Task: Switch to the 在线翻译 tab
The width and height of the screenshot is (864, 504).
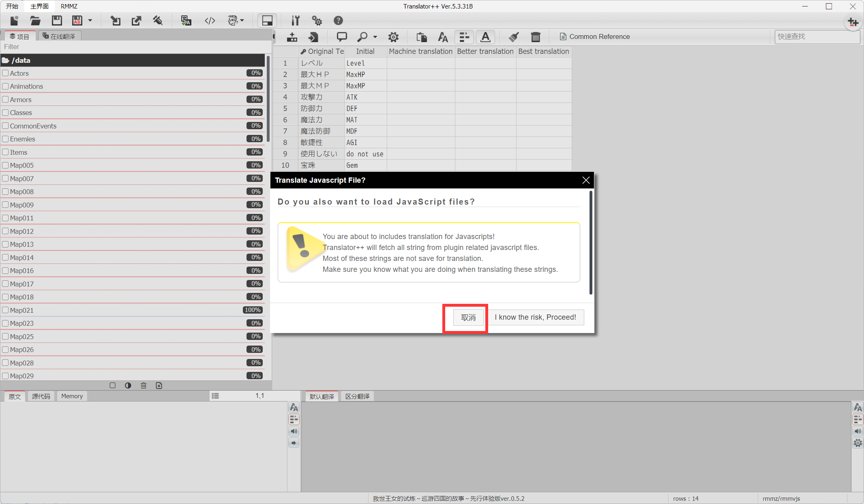Action: tap(59, 36)
